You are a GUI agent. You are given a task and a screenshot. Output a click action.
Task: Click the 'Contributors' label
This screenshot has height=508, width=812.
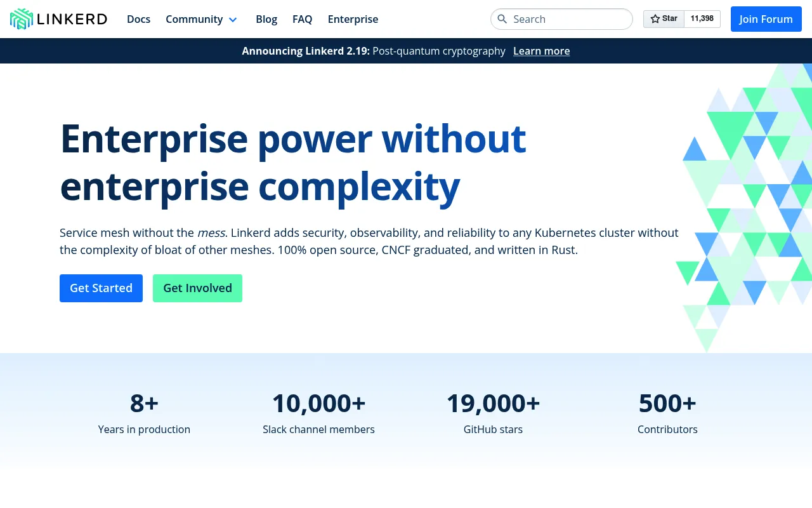667,429
